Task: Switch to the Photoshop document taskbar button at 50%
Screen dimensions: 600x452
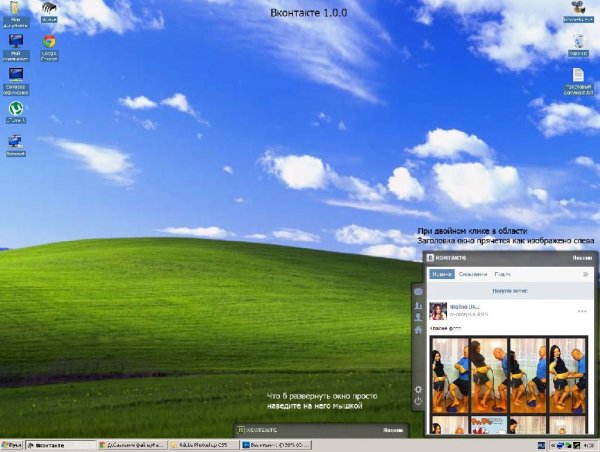Action: pos(276,445)
